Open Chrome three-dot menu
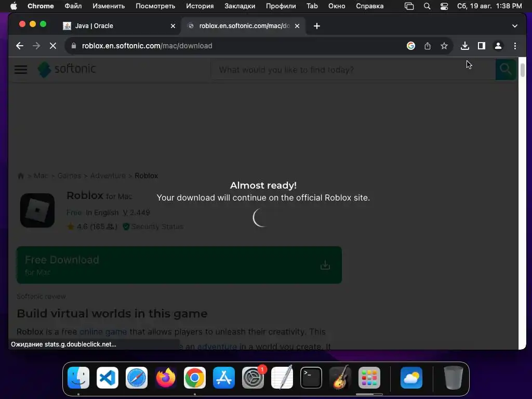Viewport: 532px width, 399px height. [x=515, y=46]
